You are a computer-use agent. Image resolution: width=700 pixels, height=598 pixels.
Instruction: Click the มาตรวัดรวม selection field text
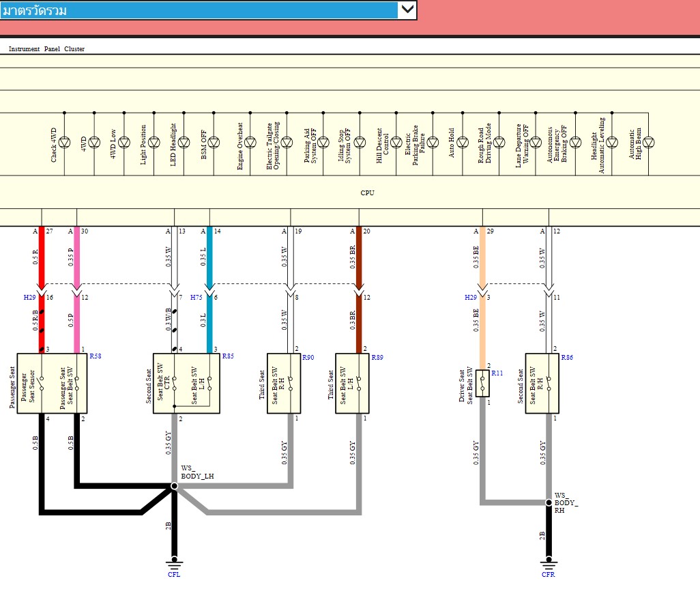click(x=198, y=10)
